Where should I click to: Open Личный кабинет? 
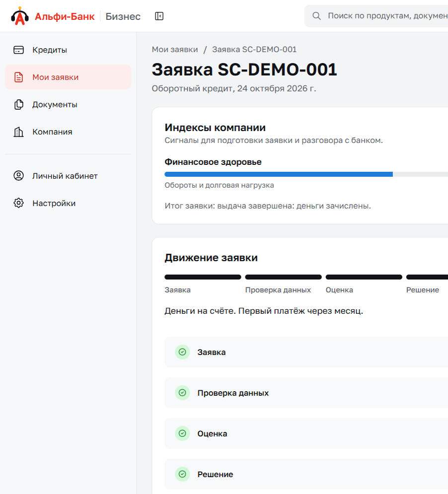tap(68, 176)
